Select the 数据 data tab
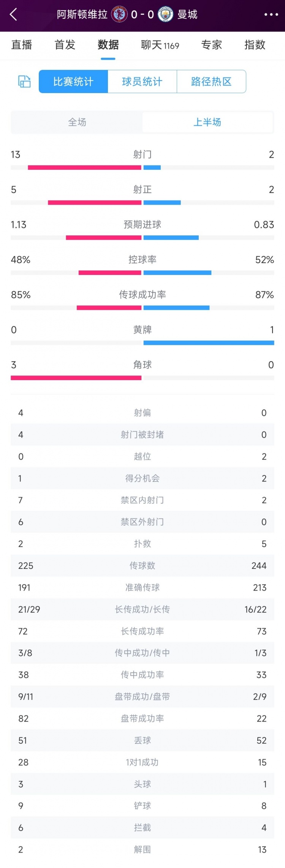Image resolution: width=285 pixels, height=868 pixels. pos(108,45)
